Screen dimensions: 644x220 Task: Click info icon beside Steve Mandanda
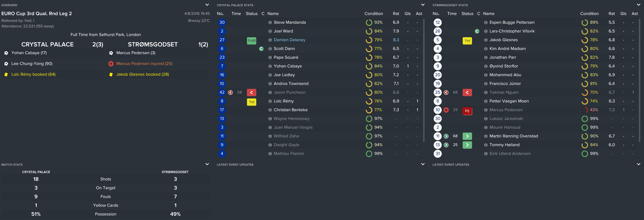click(270, 23)
